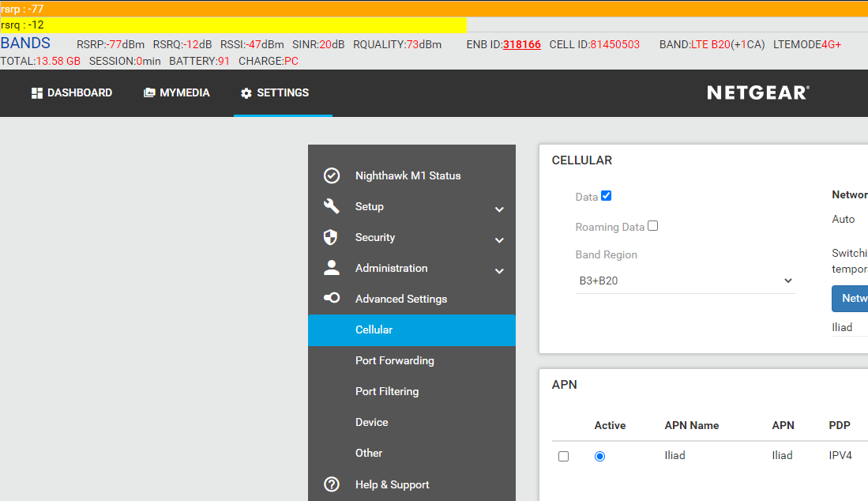Click the RSSI -47dBm value
The image size is (868, 501).
[x=265, y=44]
